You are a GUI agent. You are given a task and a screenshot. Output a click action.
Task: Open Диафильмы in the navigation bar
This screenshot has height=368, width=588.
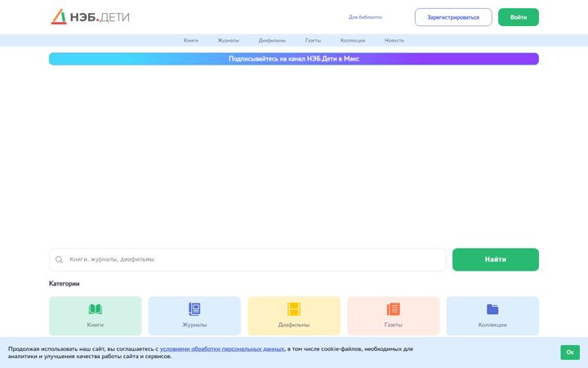[x=272, y=40]
